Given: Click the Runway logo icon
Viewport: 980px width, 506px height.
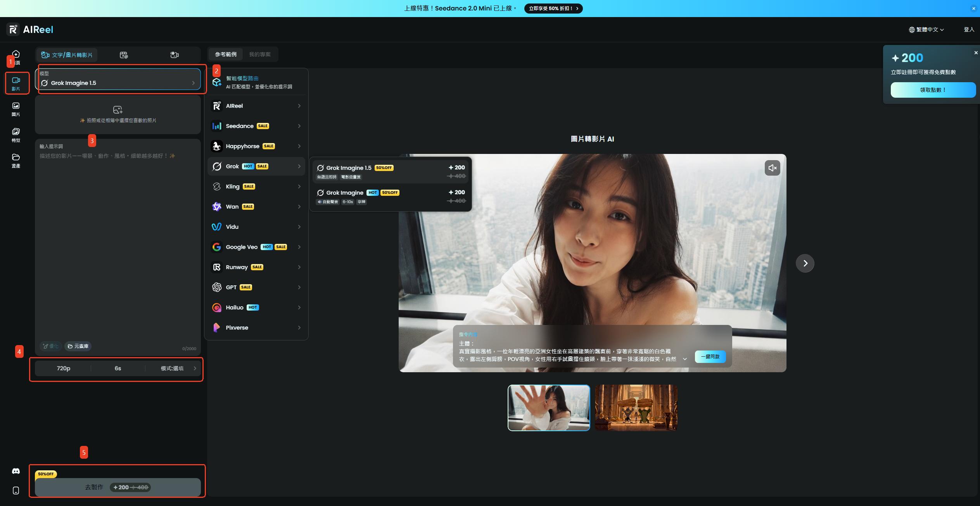Looking at the screenshot, I should point(216,267).
